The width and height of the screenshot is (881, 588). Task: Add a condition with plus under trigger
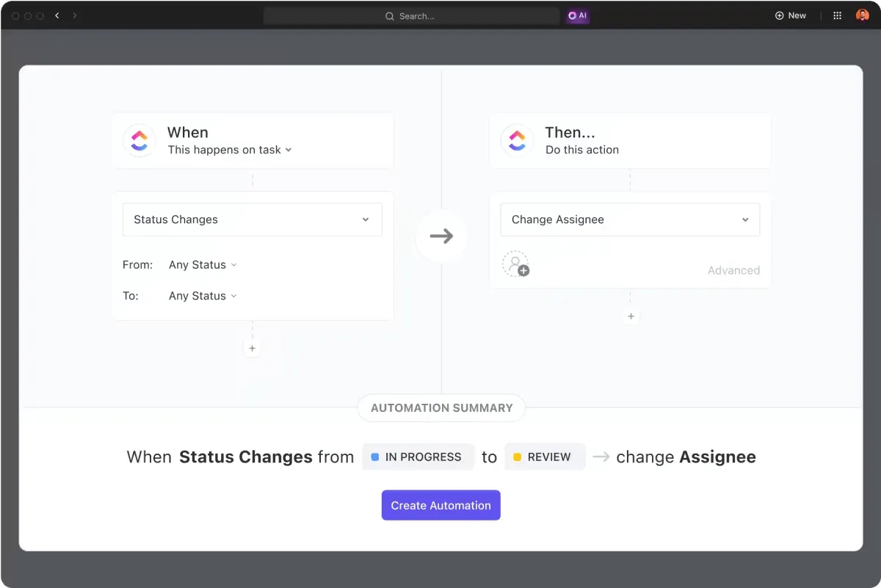click(x=253, y=349)
